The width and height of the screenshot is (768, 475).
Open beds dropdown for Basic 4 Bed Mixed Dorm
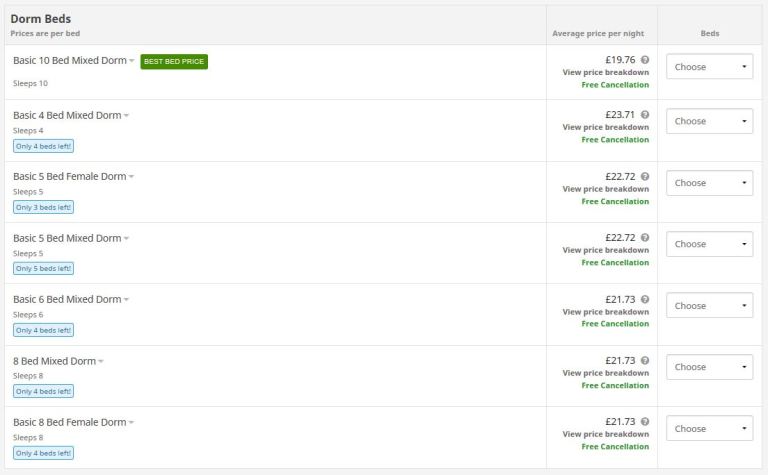coord(709,121)
